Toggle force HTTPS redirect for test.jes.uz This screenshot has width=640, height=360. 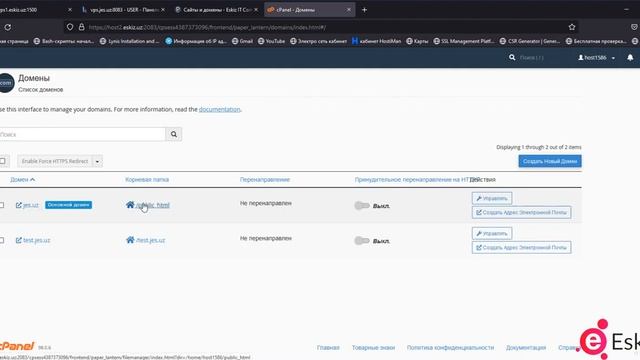click(x=362, y=240)
